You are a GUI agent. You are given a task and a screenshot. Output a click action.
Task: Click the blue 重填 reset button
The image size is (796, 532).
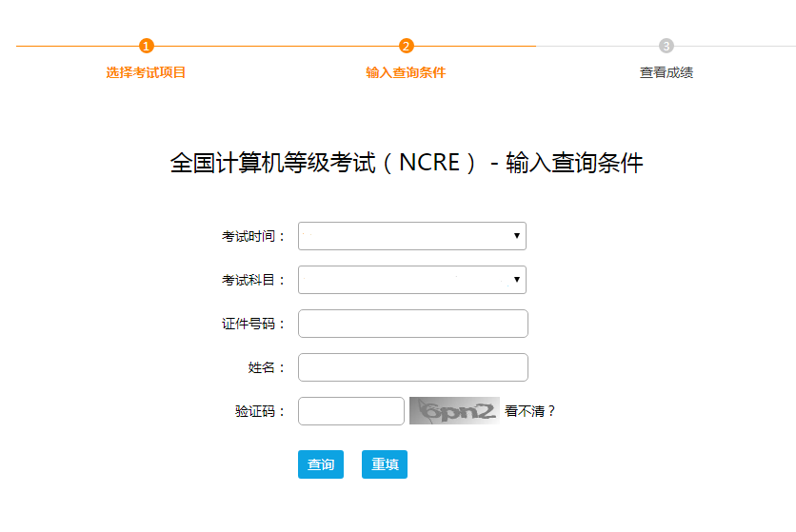click(385, 464)
